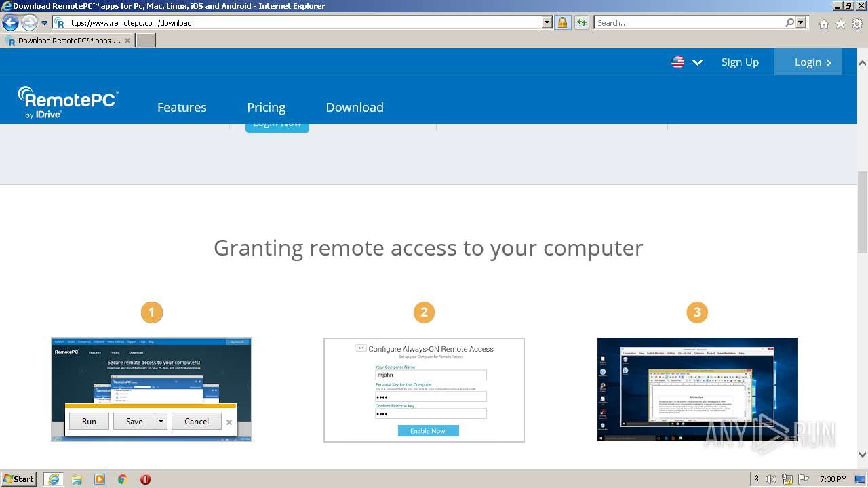Select the Download RemotePC tab
The image size is (868, 488).
[68, 41]
